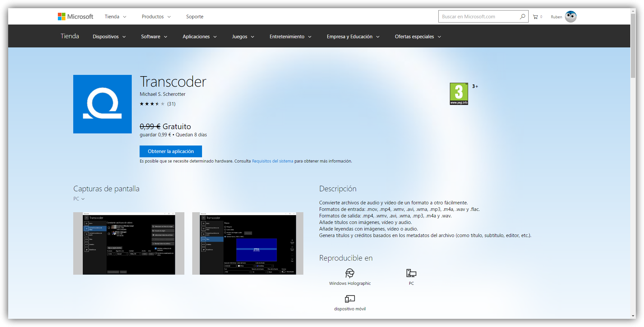Click Obtener la aplicación button
The height and width of the screenshot is (327, 644).
[171, 151]
